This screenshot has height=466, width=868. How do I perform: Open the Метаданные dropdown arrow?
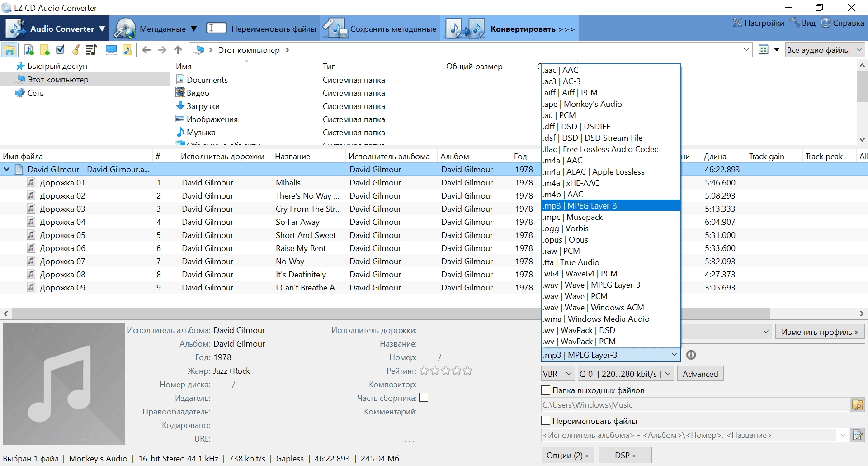[x=194, y=29]
